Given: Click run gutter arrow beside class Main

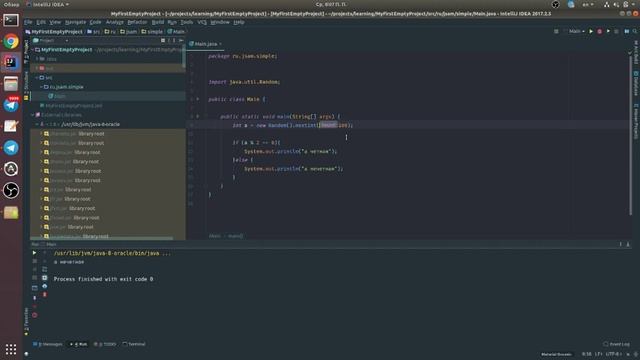Looking at the screenshot, I should tap(198, 99).
